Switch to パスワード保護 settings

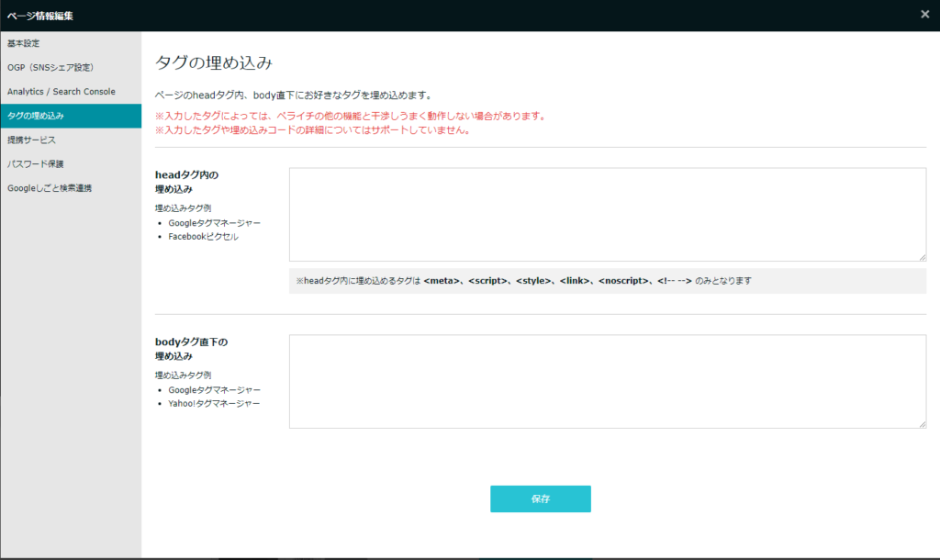click(36, 164)
